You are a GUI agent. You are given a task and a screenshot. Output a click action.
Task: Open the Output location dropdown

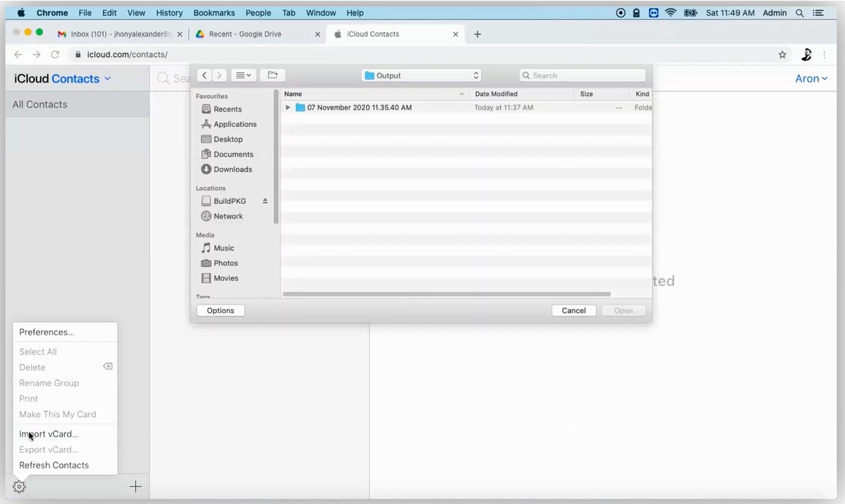pos(421,75)
